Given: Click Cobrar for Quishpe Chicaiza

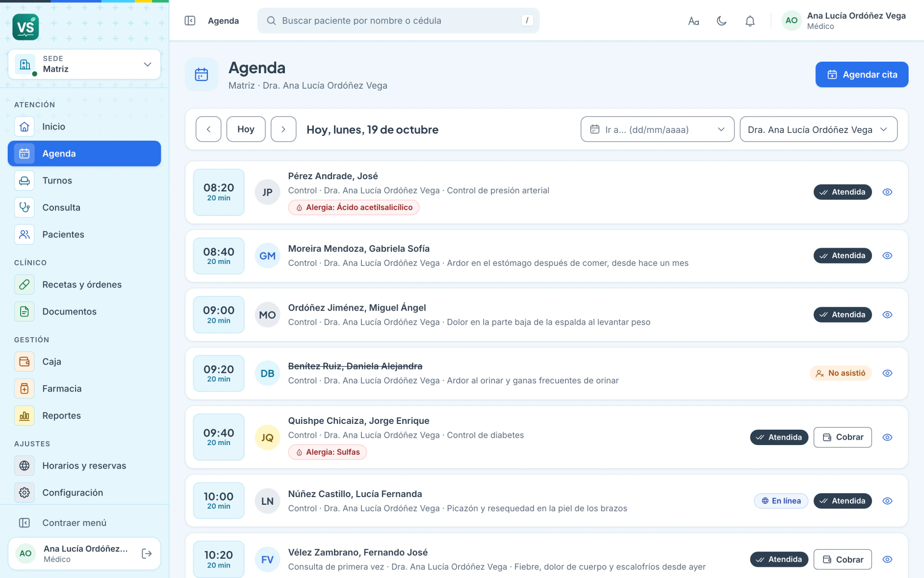Looking at the screenshot, I should click(842, 437).
